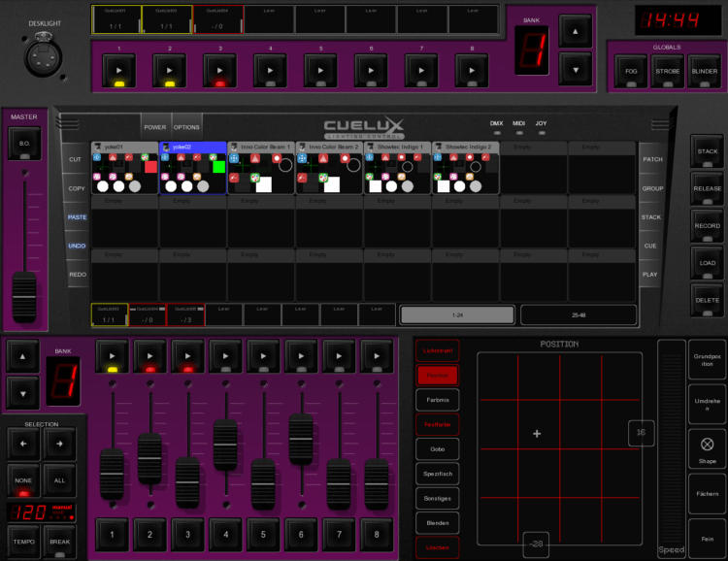Open the OPTIONS menu
The image size is (728, 561).
186,127
